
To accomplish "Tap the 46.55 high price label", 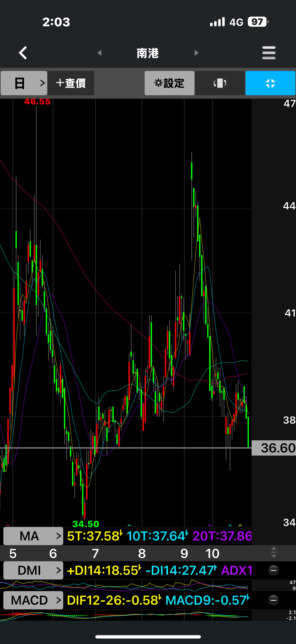I will [x=37, y=101].
